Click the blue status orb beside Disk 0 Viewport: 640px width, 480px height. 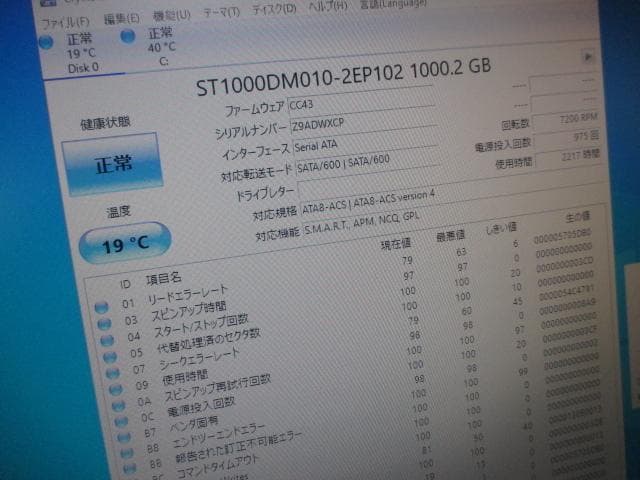(x=46, y=42)
